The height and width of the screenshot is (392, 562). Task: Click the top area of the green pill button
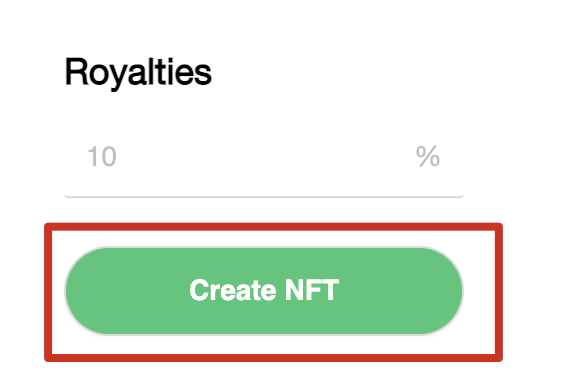coord(264,260)
